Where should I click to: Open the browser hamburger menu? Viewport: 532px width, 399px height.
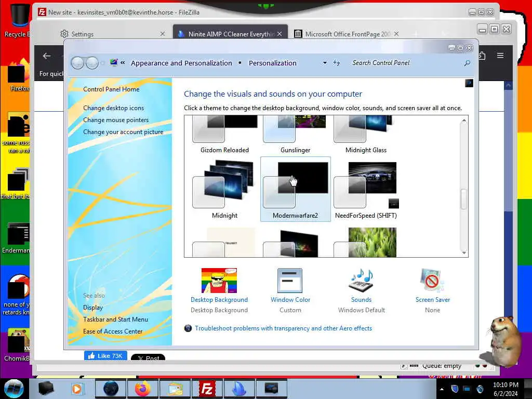click(500, 55)
